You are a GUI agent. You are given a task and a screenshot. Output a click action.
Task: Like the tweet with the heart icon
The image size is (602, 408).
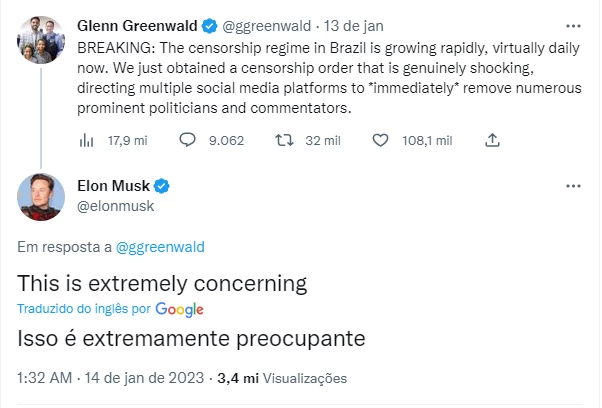click(379, 141)
